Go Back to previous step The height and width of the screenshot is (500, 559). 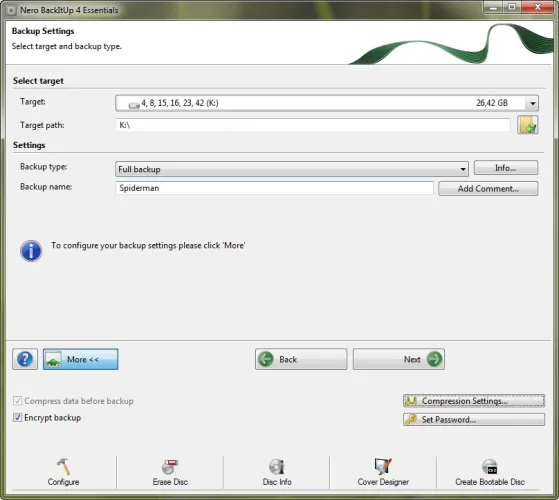coord(301,359)
